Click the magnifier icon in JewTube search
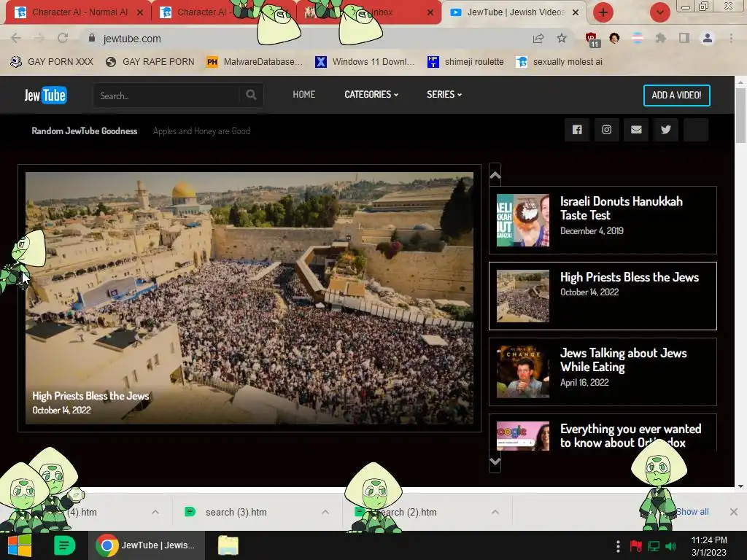 coord(251,96)
